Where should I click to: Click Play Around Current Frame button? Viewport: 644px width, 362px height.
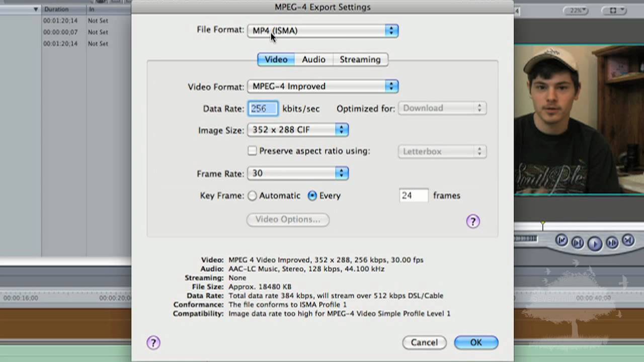612,243
